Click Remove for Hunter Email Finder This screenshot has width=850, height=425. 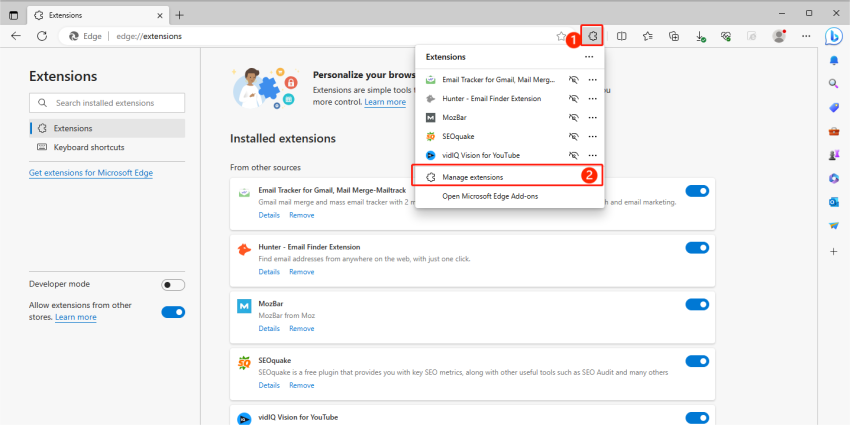[x=301, y=272]
